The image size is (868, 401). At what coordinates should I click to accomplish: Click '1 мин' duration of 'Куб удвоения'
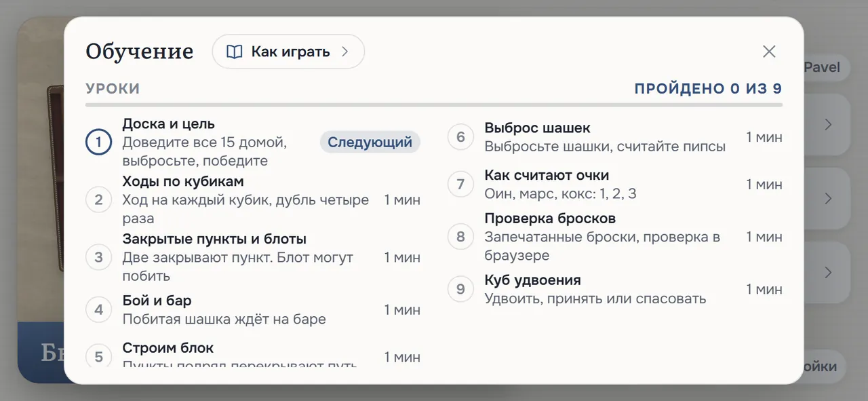764,289
